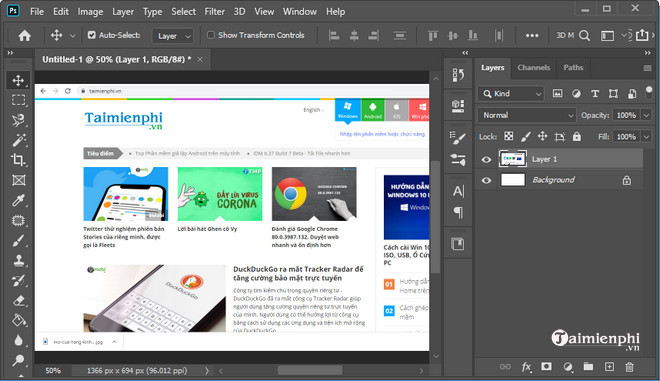Switch to the Paths tab

click(573, 68)
